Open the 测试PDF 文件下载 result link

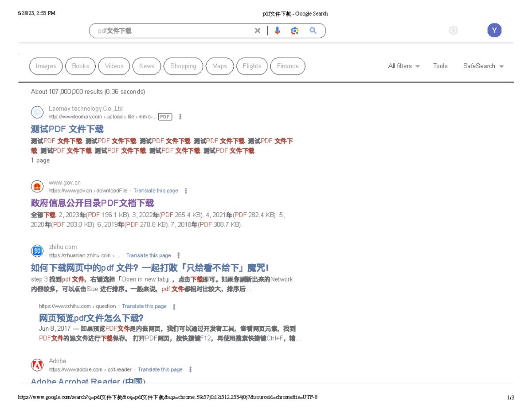click(67, 129)
